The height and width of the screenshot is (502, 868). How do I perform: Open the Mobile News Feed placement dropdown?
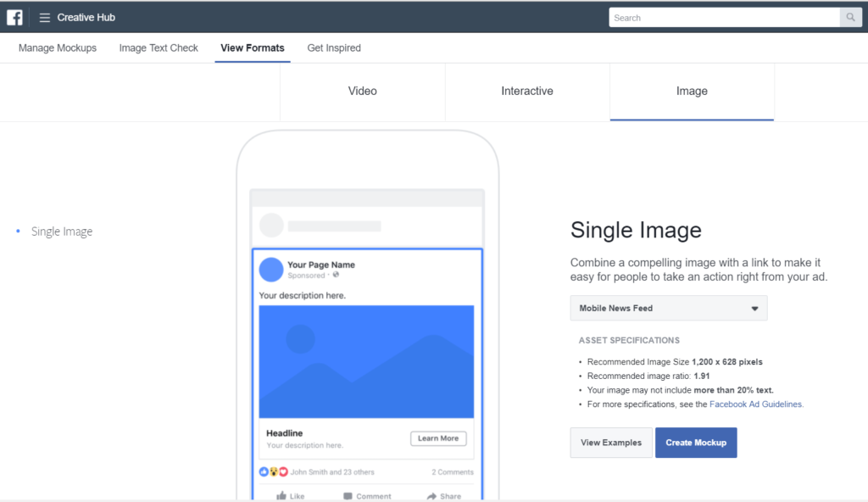(669, 308)
